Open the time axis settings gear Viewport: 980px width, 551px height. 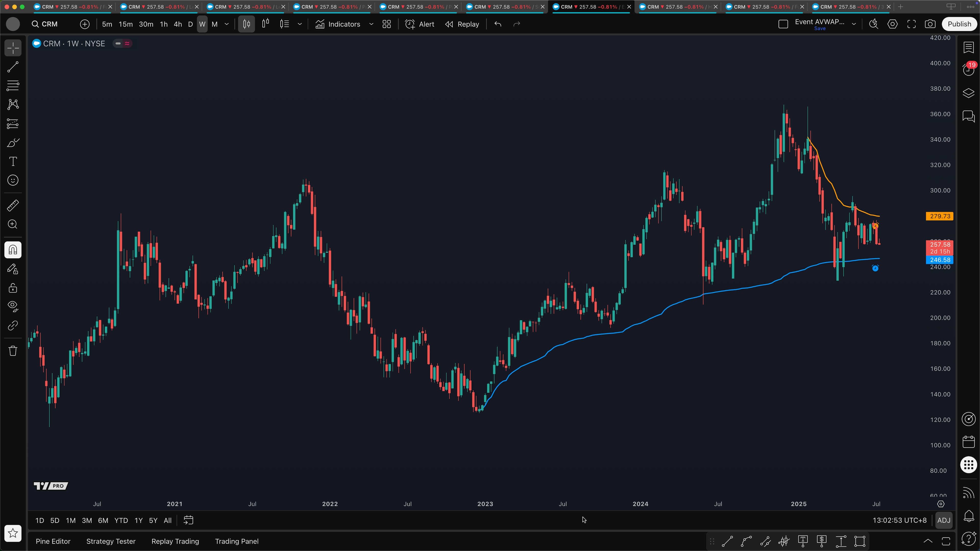(x=941, y=504)
